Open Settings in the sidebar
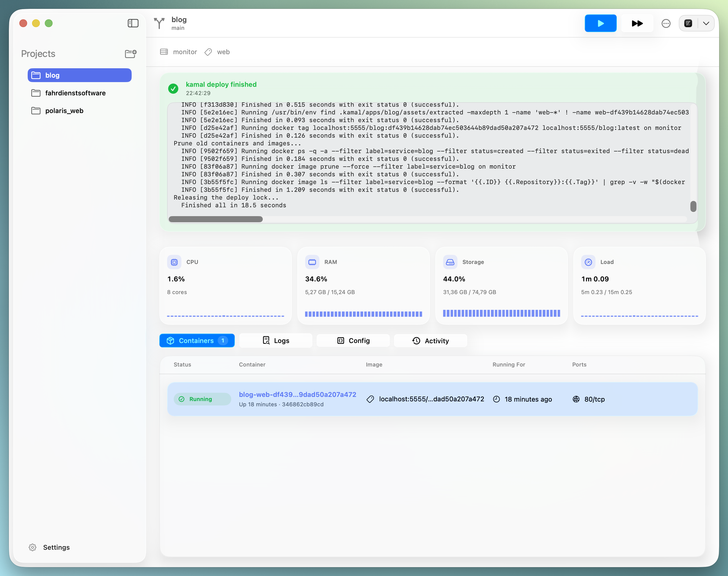The width and height of the screenshot is (728, 576). [49, 547]
